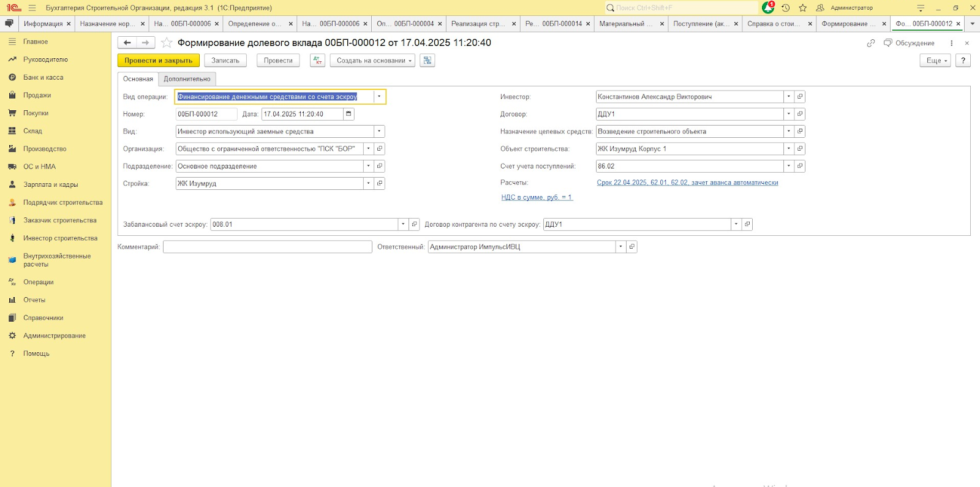Open the НДС в сумме link
Screen dimensions: 980x487
[537, 197]
